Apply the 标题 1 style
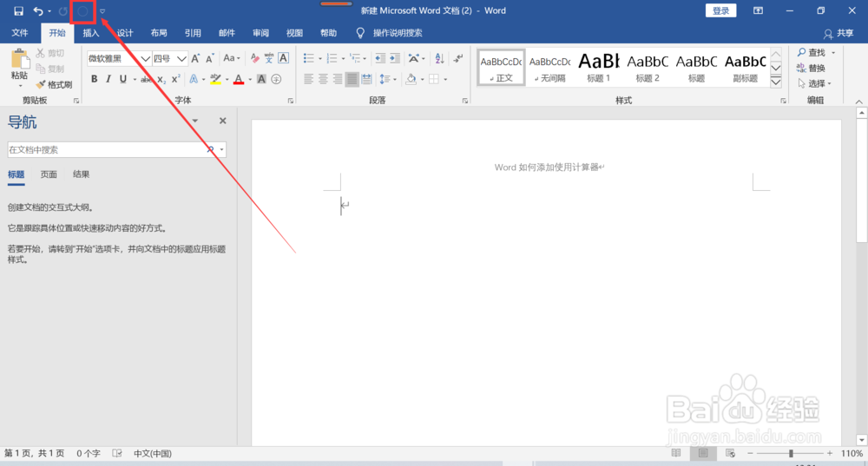868x466 pixels. (598, 68)
